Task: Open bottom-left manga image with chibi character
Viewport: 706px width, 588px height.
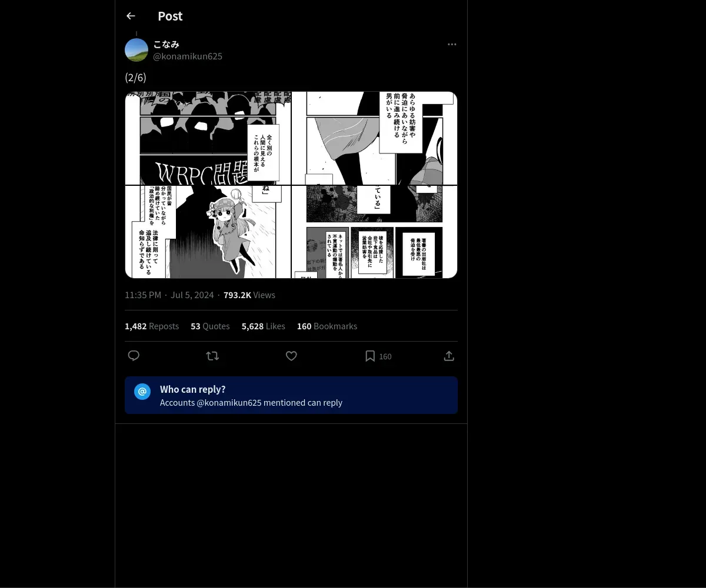Action: pyautogui.click(x=208, y=232)
